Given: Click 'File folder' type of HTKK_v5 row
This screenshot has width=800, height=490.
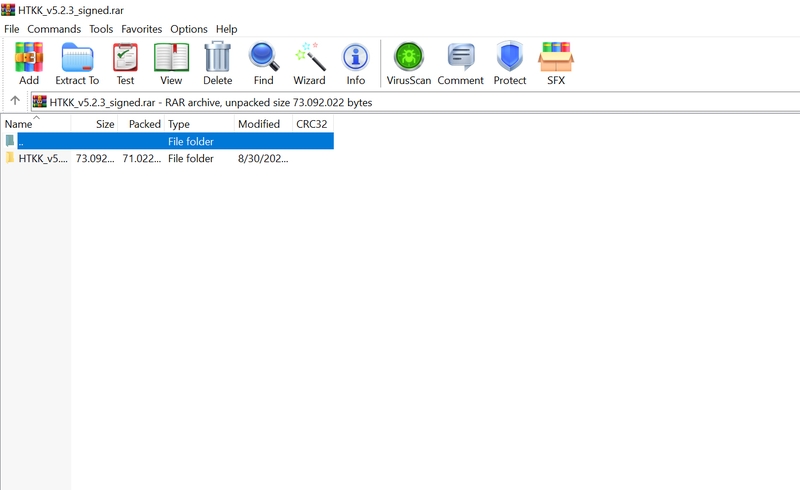Looking at the screenshot, I should [x=191, y=158].
